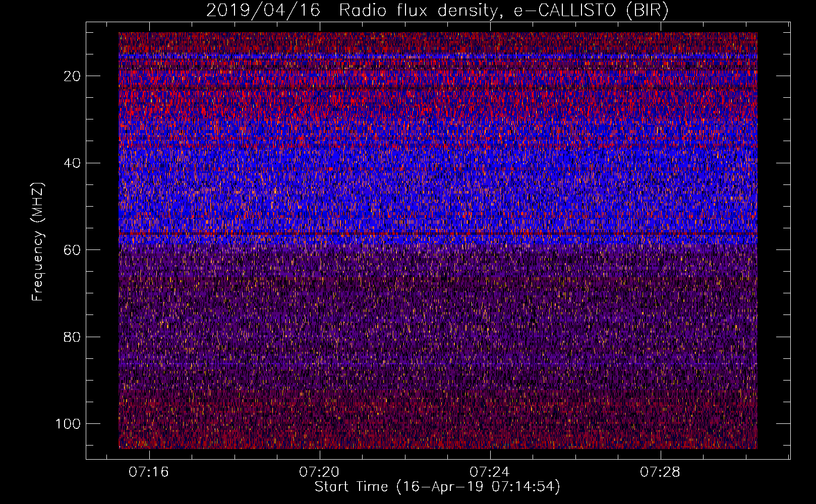Click the '80' frequency tick label

coord(73,337)
